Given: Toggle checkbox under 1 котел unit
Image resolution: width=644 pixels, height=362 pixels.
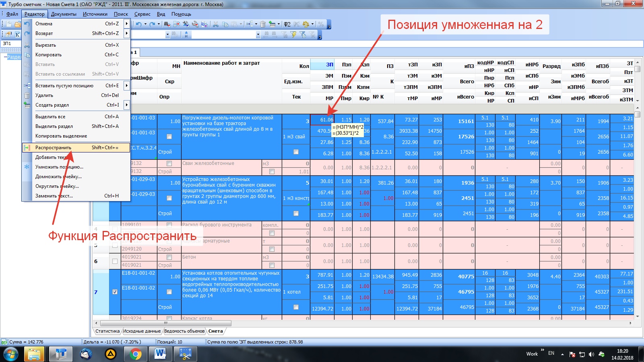Looking at the screenshot, I should (x=296, y=307).
